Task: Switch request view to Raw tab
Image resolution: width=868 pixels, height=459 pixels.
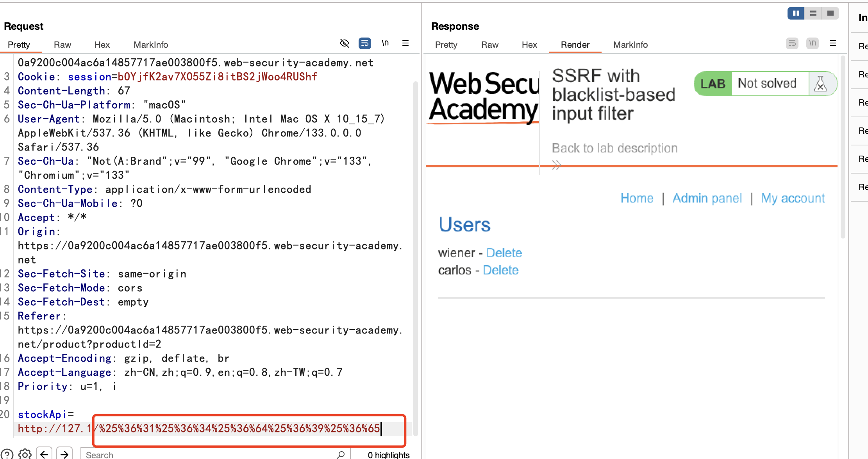Action: [x=63, y=45]
